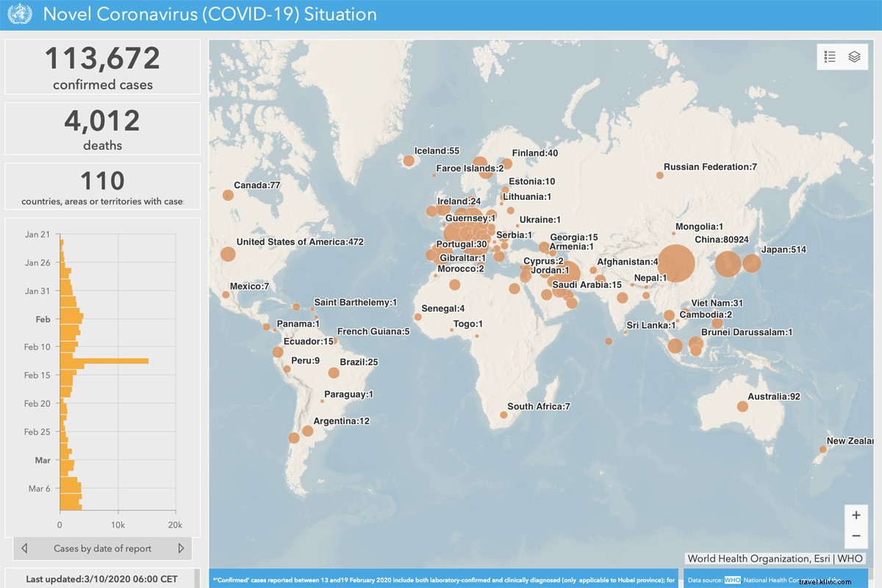Click the tall Feb 13 spike bar
882x588 pixels.
104,361
